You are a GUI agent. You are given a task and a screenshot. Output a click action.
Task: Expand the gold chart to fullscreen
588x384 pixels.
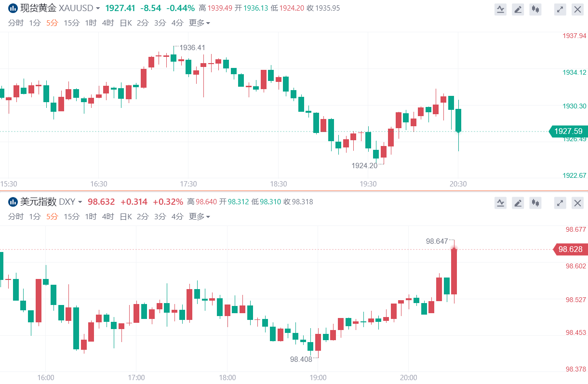(x=560, y=9)
